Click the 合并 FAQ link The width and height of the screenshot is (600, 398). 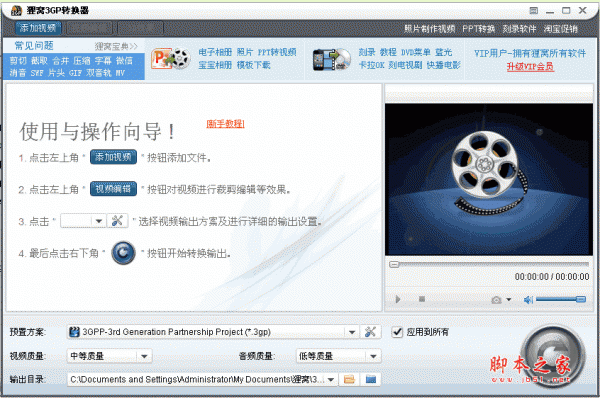click(x=61, y=60)
